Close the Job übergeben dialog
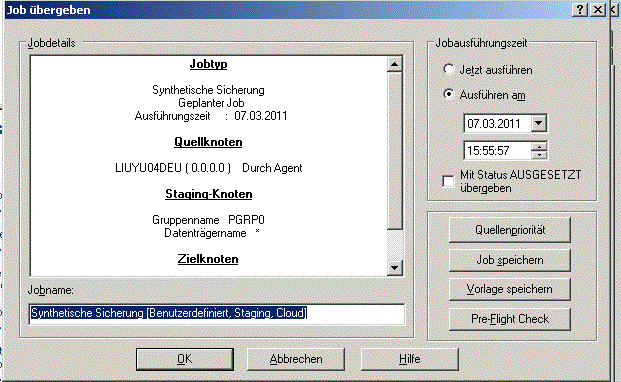621x382 pixels. tap(598, 10)
